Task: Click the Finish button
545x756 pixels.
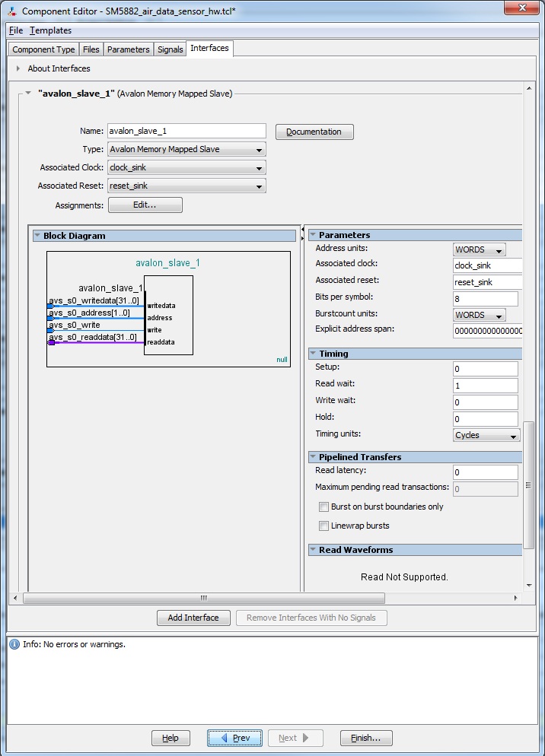Action: [x=366, y=738]
